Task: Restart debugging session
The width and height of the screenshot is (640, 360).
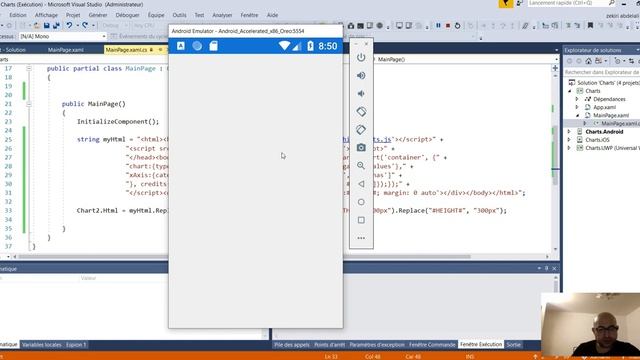Action: 458,25
